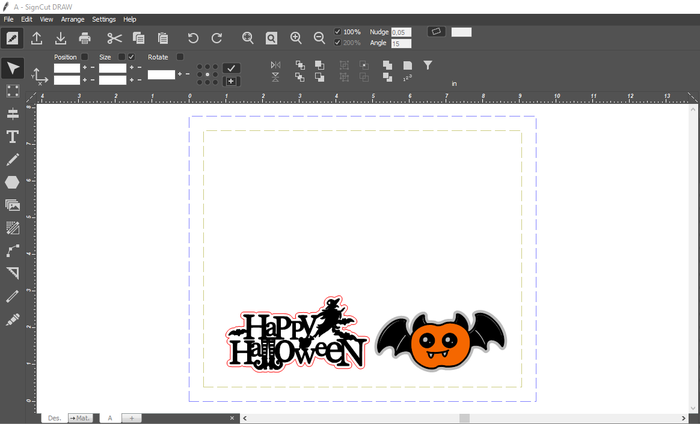Flip selection vertically

click(x=275, y=77)
